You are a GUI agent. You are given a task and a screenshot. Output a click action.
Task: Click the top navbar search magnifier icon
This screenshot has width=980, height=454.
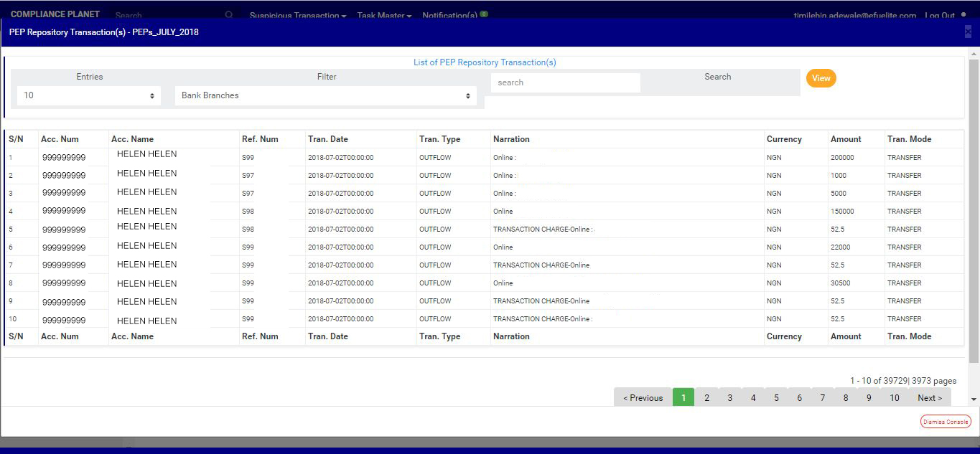(x=229, y=15)
